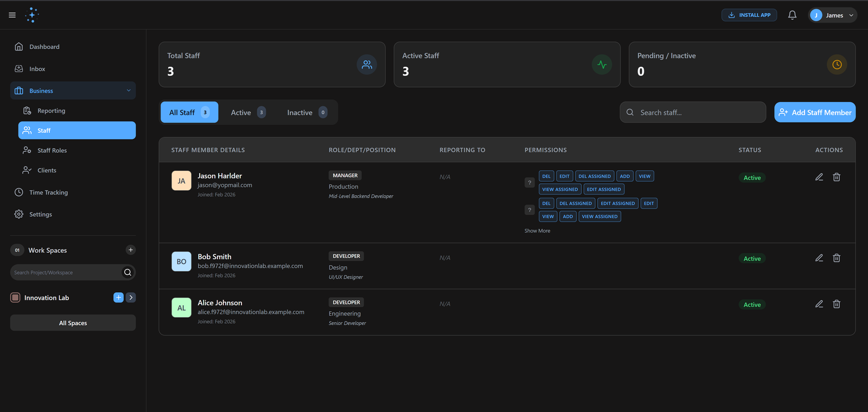This screenshot has height=412, width=868.
Task: Click Show More under Jason's permissions
Action: pyautogui.click(x=537, y=231)
